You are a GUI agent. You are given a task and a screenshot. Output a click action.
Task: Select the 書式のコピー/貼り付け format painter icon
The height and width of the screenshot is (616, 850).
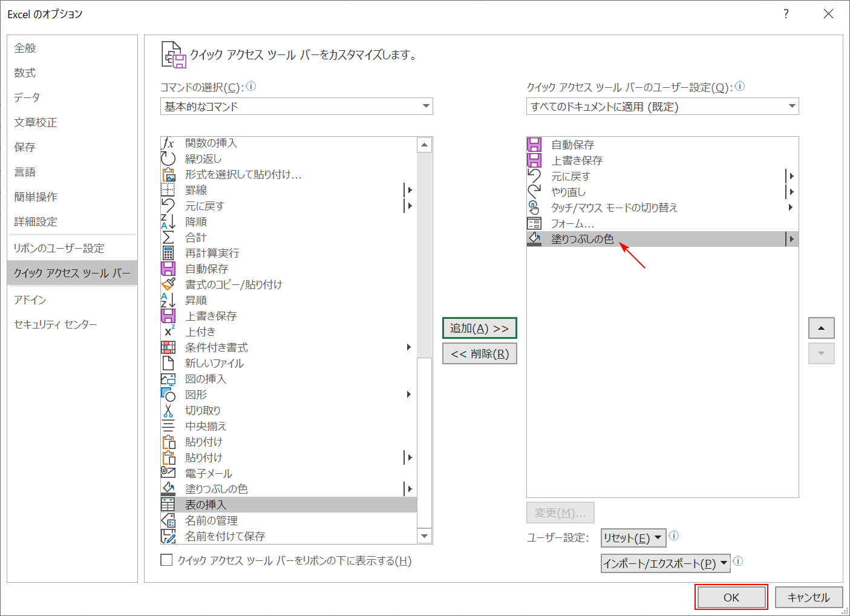tap(168, 284)
